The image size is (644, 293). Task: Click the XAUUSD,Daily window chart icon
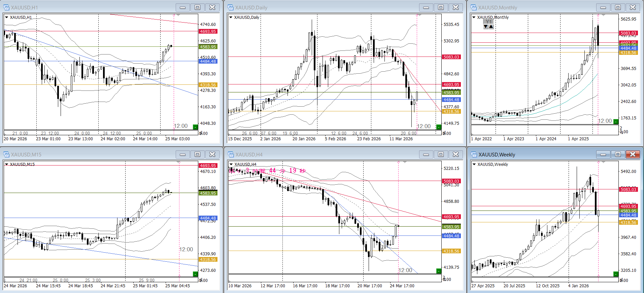(x=231, y=7)
